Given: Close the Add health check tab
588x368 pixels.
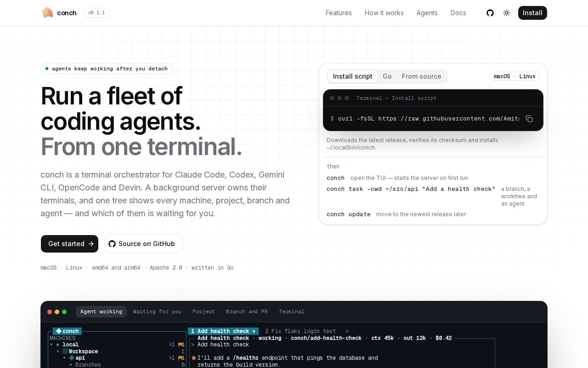Looking at the screenshot, I should [254, 331].
